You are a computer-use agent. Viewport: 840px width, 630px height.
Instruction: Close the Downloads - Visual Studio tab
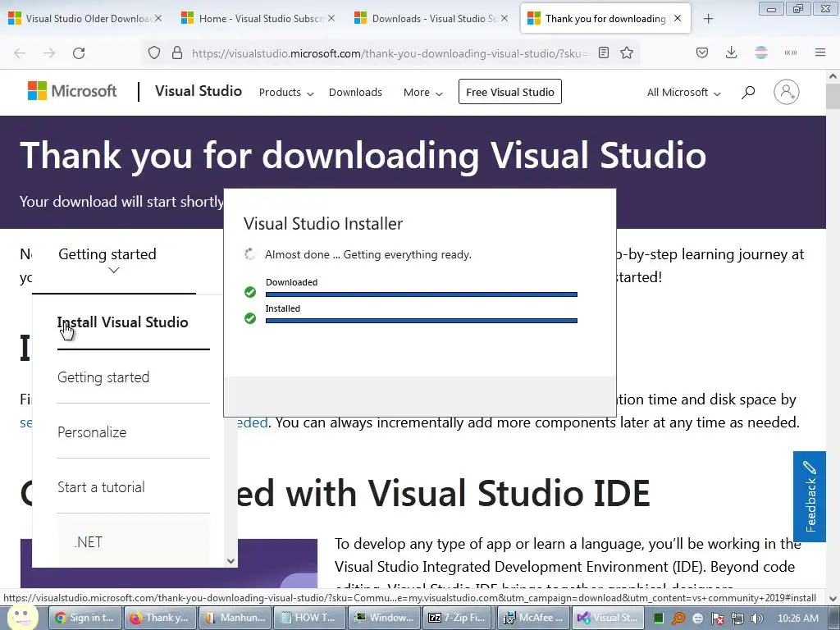point(504,18)
